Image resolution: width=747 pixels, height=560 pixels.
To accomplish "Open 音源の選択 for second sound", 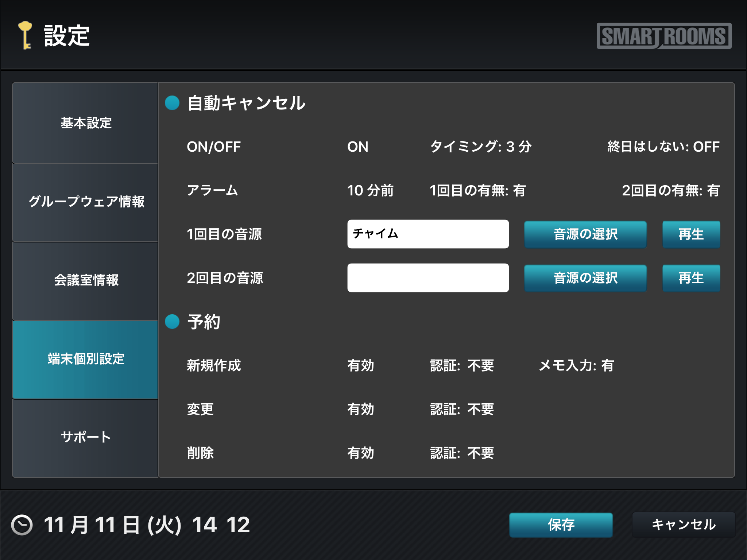I will (x=585, y=278).
